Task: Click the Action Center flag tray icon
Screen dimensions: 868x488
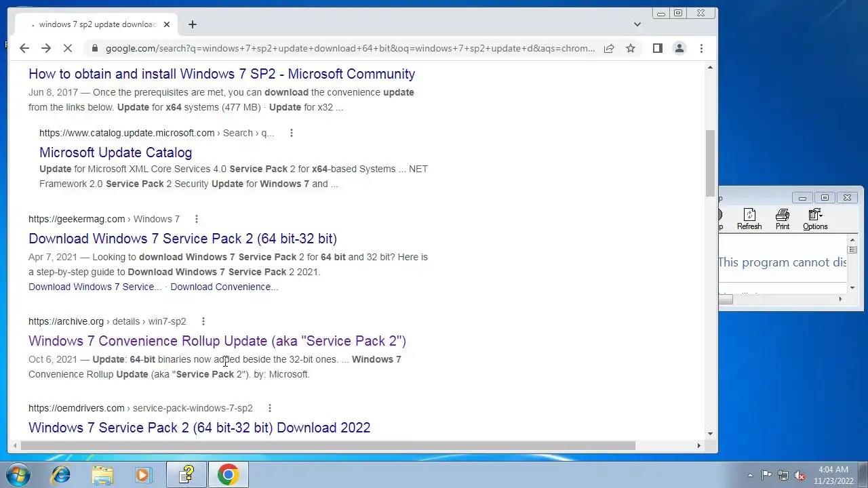Action: [766, 475]
